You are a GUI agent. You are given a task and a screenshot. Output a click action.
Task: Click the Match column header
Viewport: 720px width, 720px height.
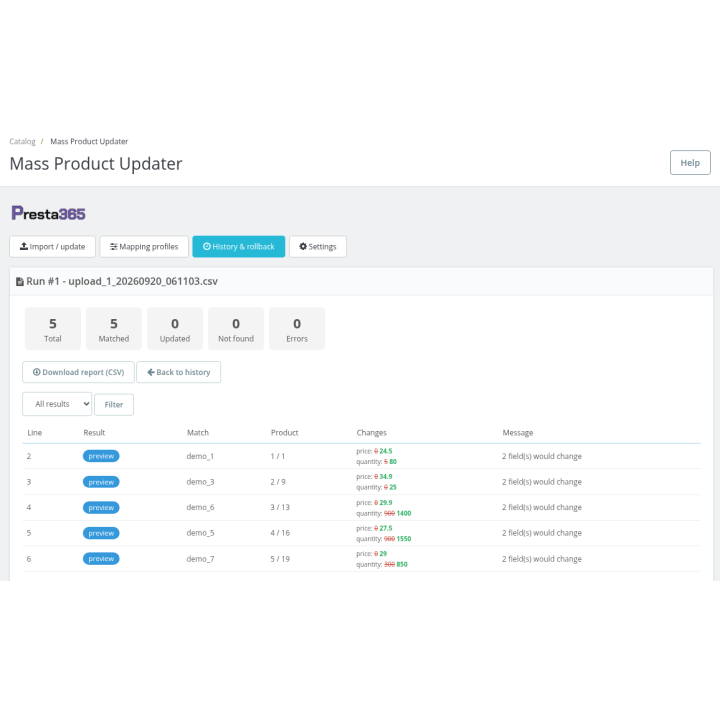pyautogui.click(x=198, y=433)
